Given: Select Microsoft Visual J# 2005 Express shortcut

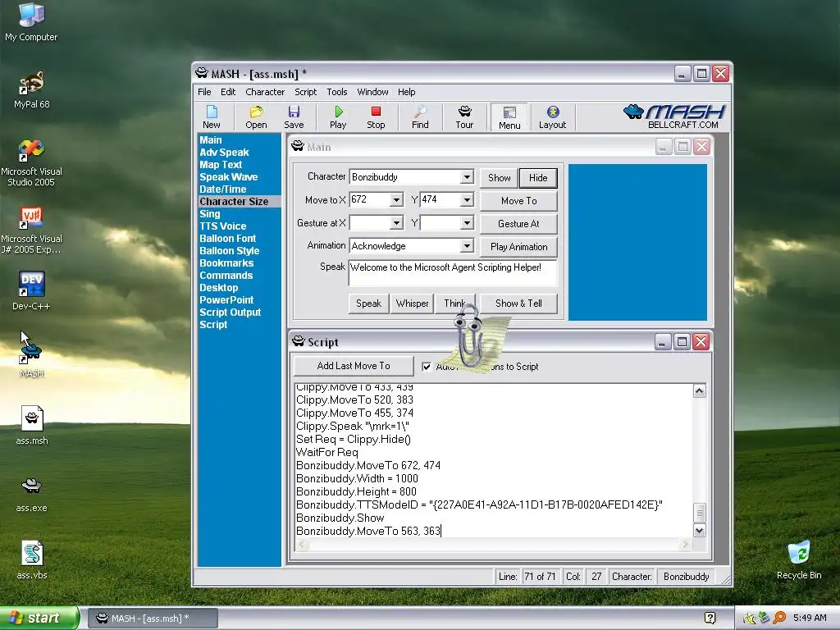Looking at the screenshot, I should (31, 231).
